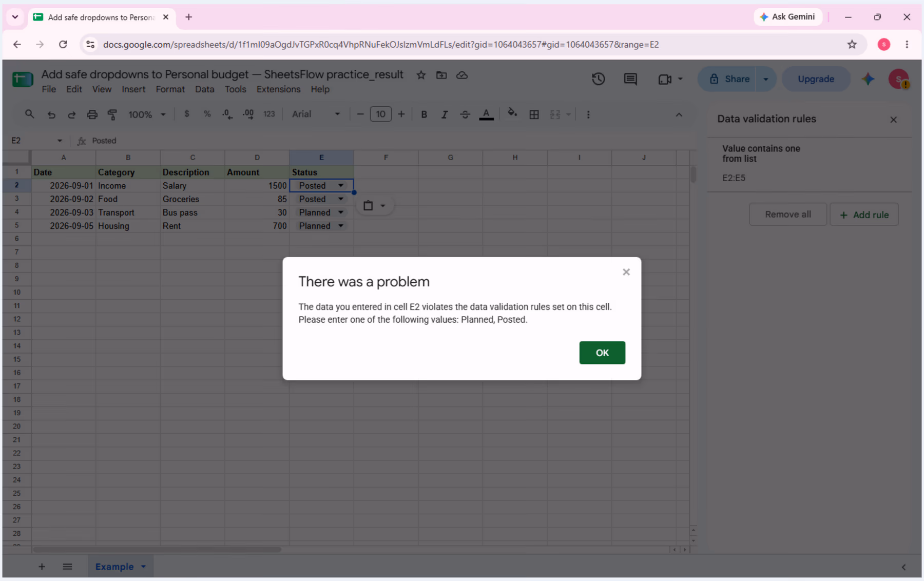Open the Status dropdown in cell E3

point(341,199)
